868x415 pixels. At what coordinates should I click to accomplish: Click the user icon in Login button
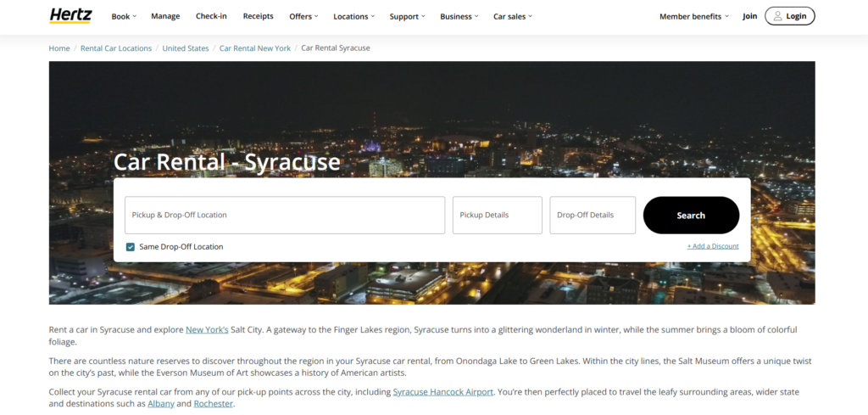777,16
